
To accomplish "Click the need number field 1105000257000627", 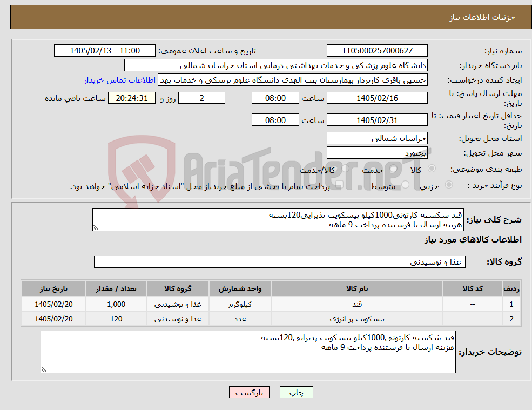I will (x=377, y=51).
